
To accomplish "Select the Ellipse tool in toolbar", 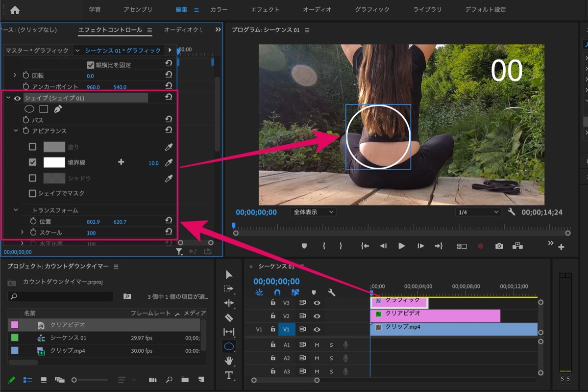I will (x=229, y=346).
